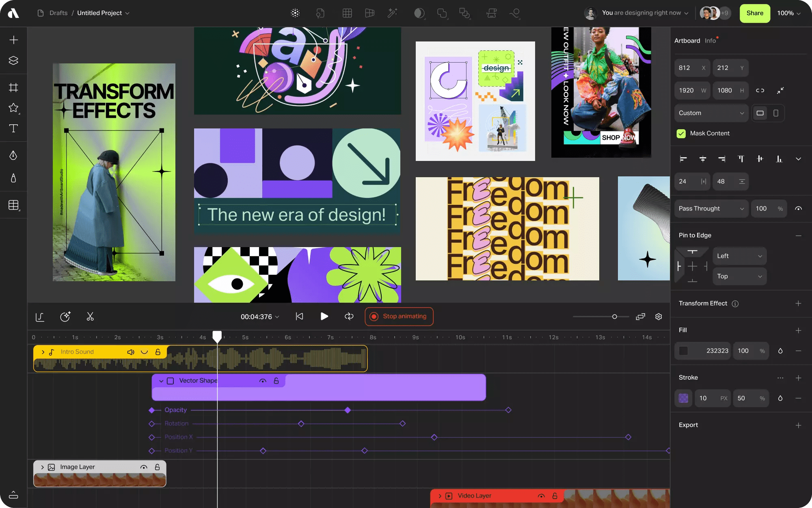Image resolution: width=812 pixels, height=508 pixels.
Task: Open the Star shape tool
Action: [x=13, y=108]
